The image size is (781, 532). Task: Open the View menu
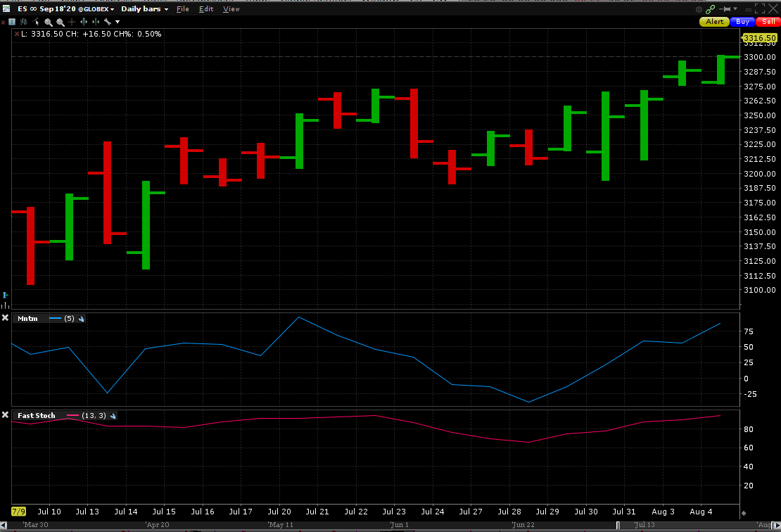point(231,9)
